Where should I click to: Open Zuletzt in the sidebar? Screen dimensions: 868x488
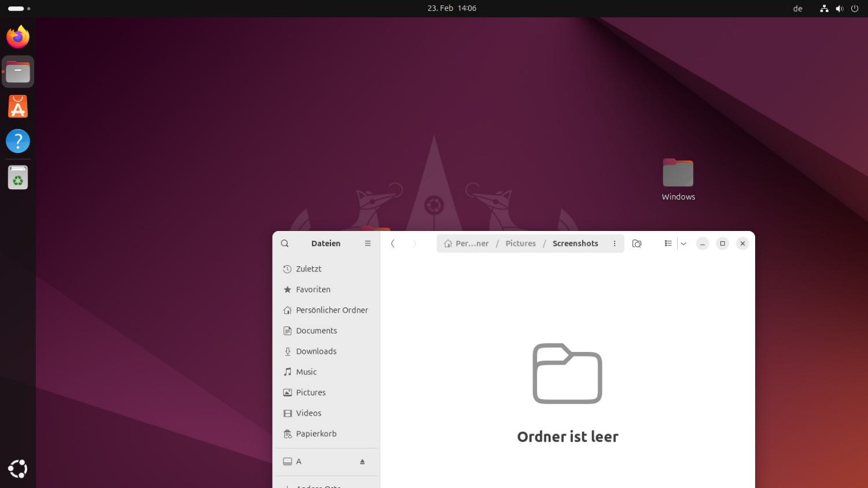pos(308,269)
